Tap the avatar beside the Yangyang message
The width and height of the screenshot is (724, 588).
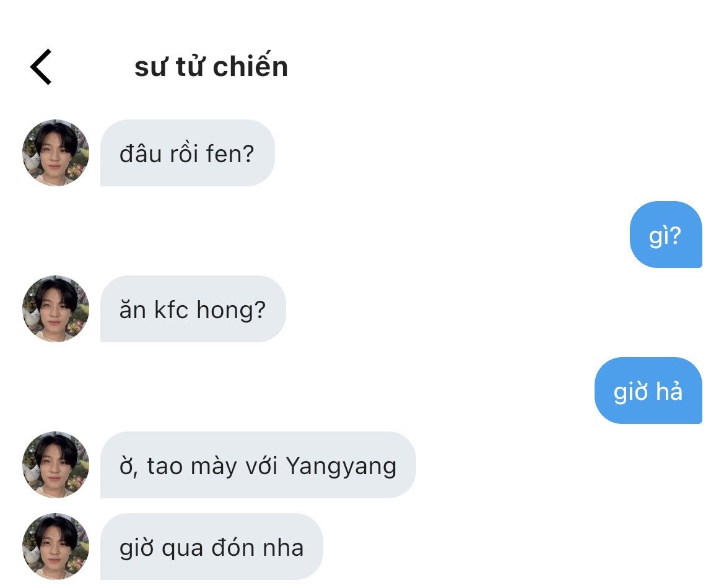[56, 465]
